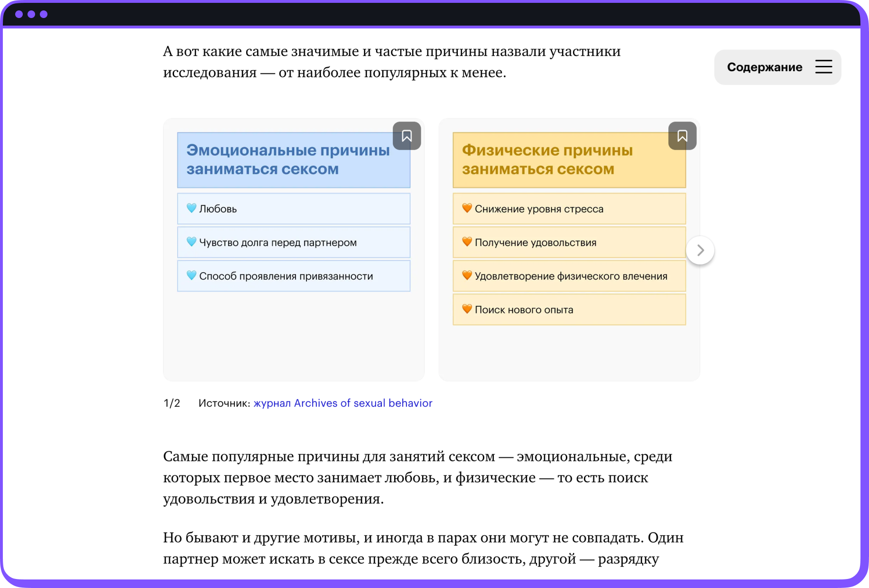Click the blue heart next to Любовь

pos(191,208)
